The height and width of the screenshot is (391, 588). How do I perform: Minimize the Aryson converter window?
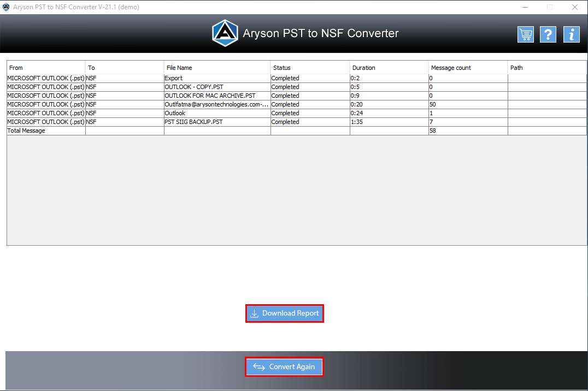pos(525,7)
